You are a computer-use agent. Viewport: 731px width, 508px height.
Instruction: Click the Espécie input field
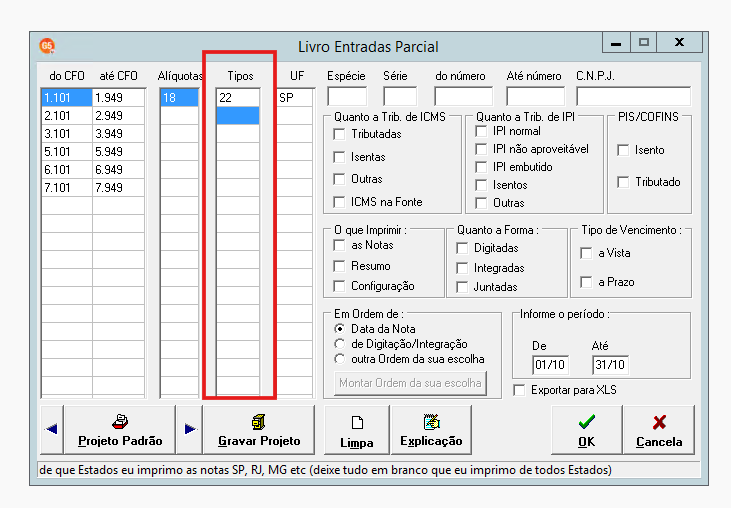point(347,96)
